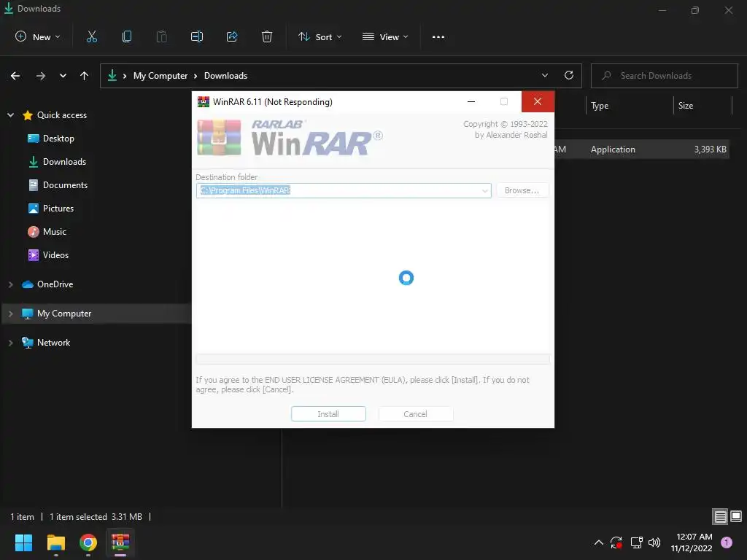
Task: Open the notification count badge
Action: [x=727, y=542]
